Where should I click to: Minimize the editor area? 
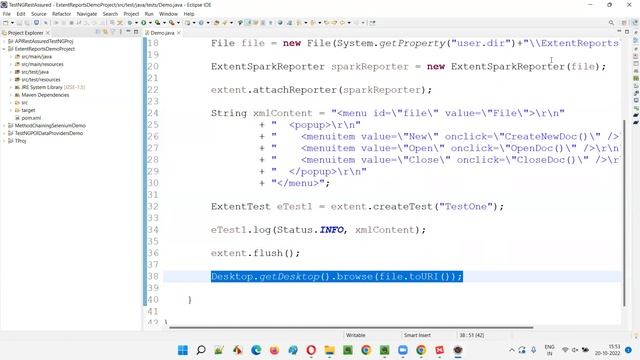(x=619, y=32)
